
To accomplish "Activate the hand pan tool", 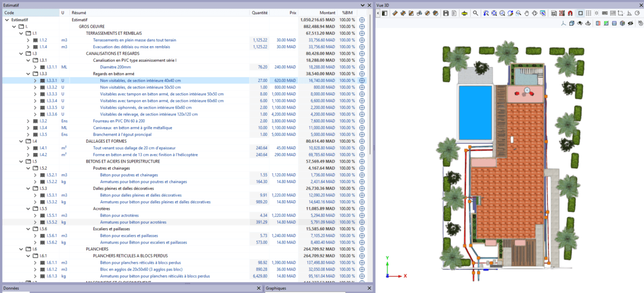I will point(527,13).
